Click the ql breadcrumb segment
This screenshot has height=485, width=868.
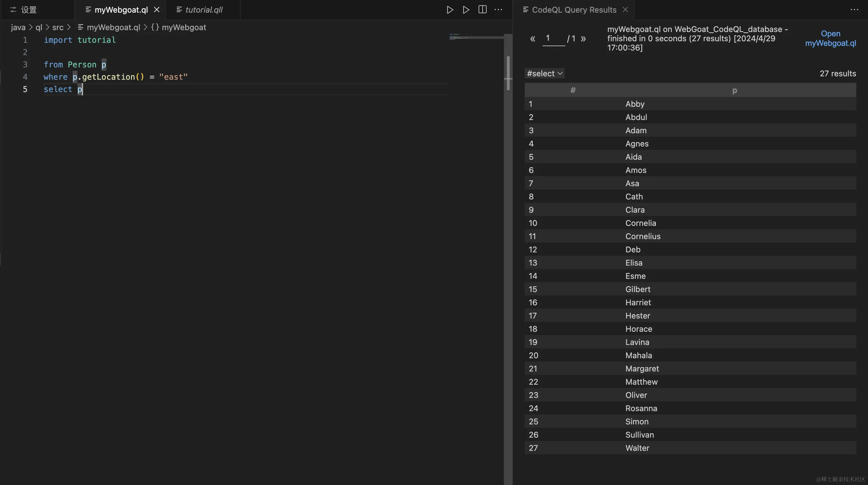(x=39, y=27)
